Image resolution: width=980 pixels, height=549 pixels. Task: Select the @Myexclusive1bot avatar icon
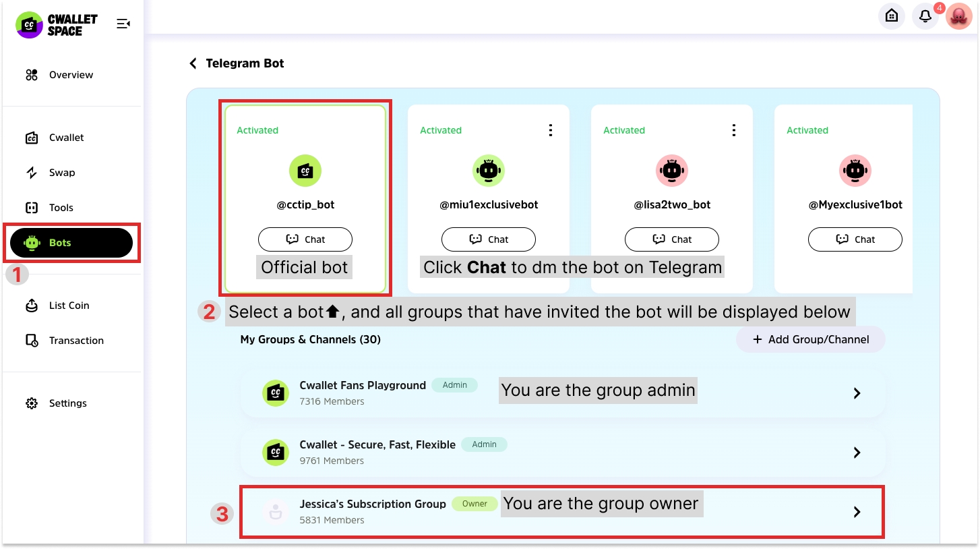click(x=855, y=171)
